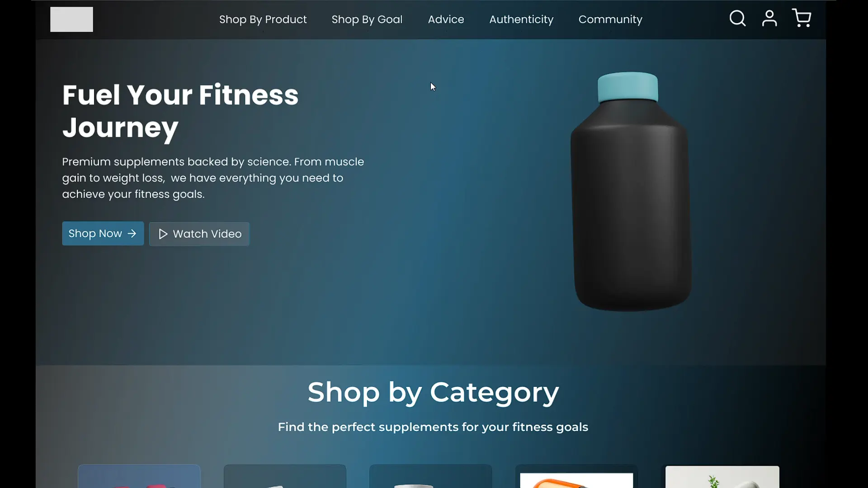The height and width of the screenshot is (488, 868).
Task: Open the user account icon
Action: 769,19
